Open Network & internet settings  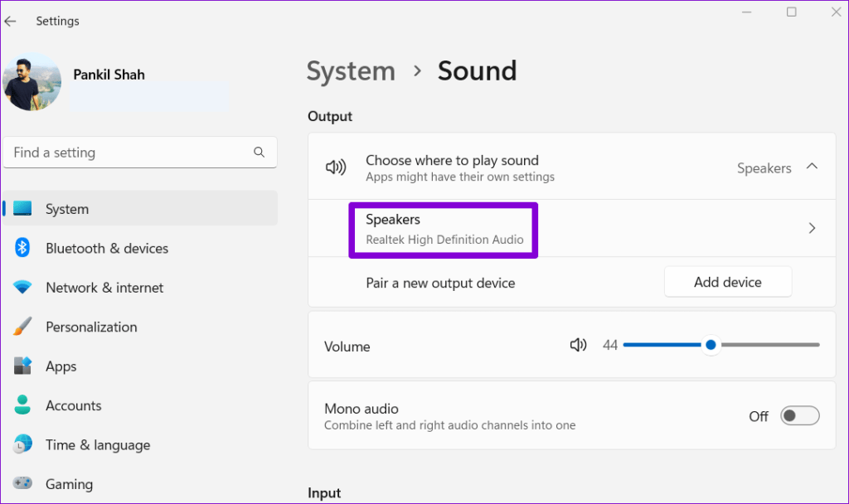[x=22, y=288]
